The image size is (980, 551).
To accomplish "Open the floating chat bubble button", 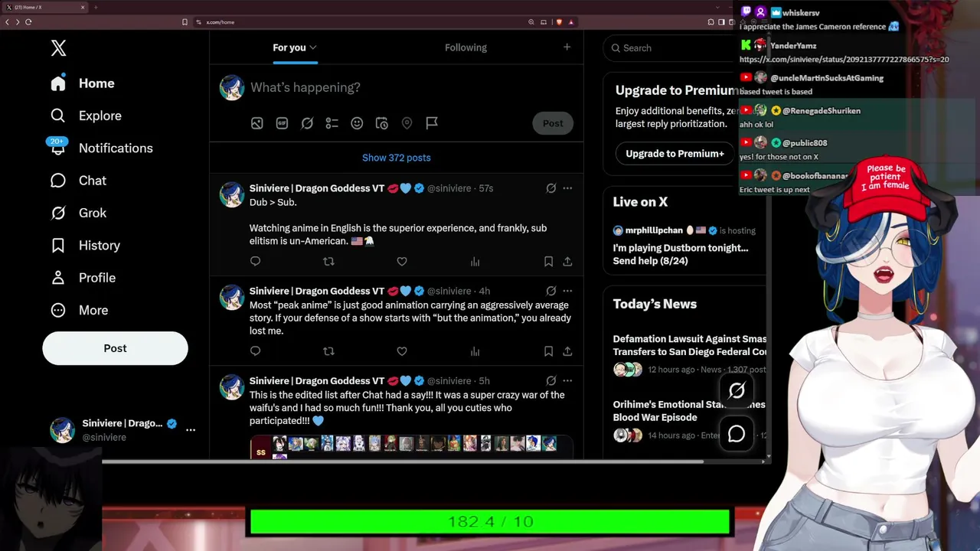I will pos(737,434).
